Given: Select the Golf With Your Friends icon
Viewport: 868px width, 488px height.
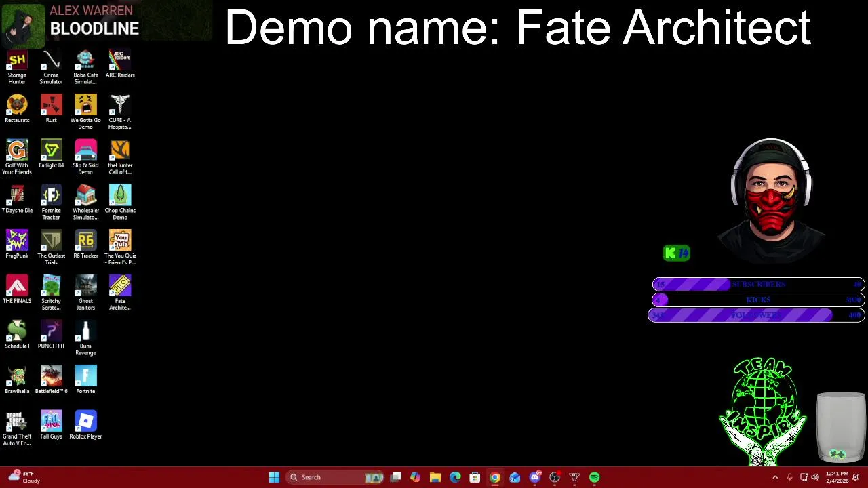Looking at the screenshot, I should 17,157.
